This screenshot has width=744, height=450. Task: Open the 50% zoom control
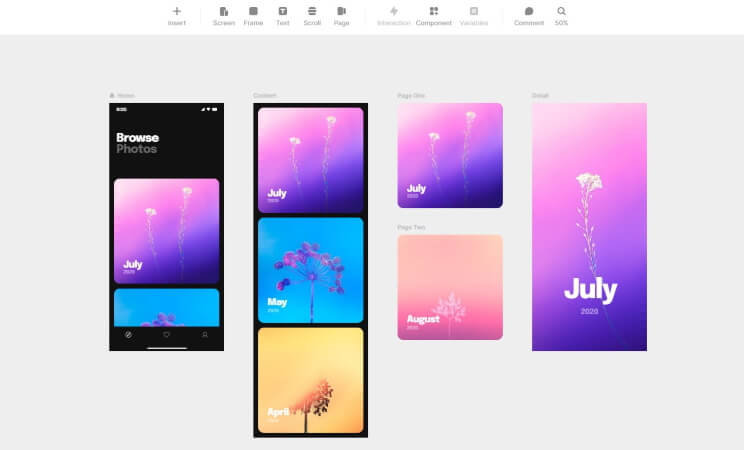[561, 16]
